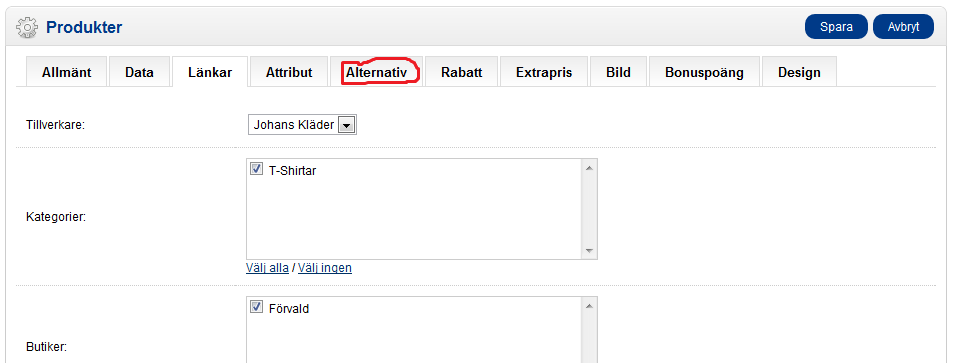Go to the Data tab
Viewport: 958px width, 363px height.
[139, 72]
